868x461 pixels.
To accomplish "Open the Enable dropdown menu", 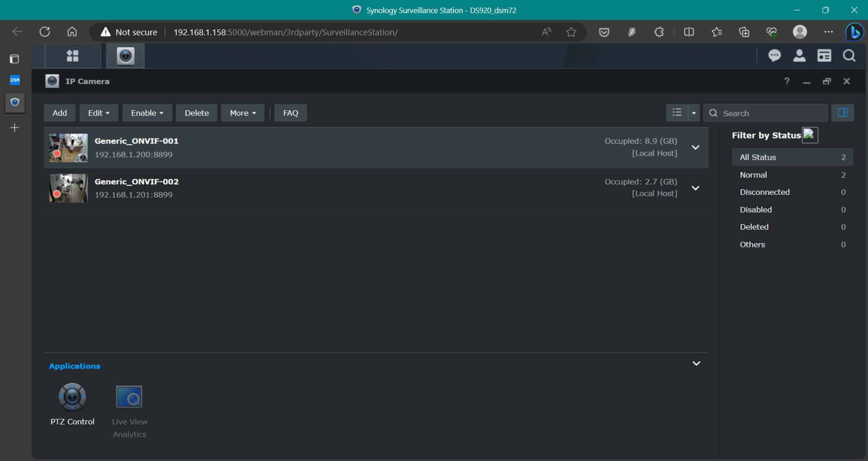I will pos(147,113).
